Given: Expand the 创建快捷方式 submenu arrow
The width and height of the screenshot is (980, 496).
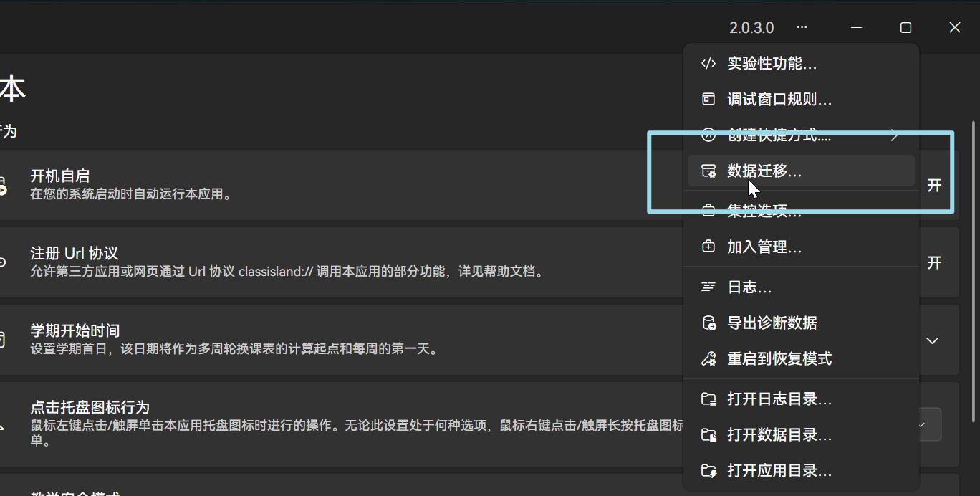Looking at the screenshot, I should 894,135.
